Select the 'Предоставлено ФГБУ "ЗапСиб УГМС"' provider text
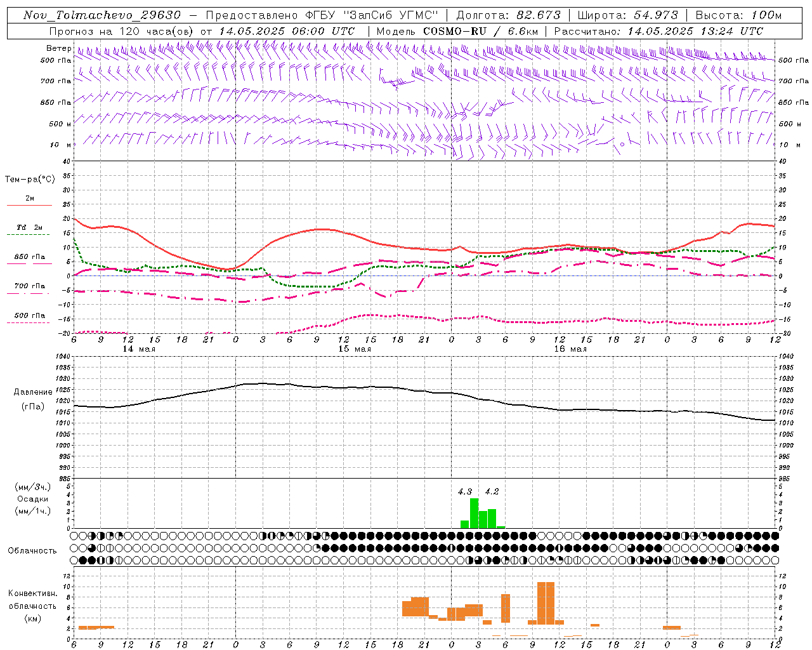This screenshot has height=650, width=812. [x=322, y=15]
